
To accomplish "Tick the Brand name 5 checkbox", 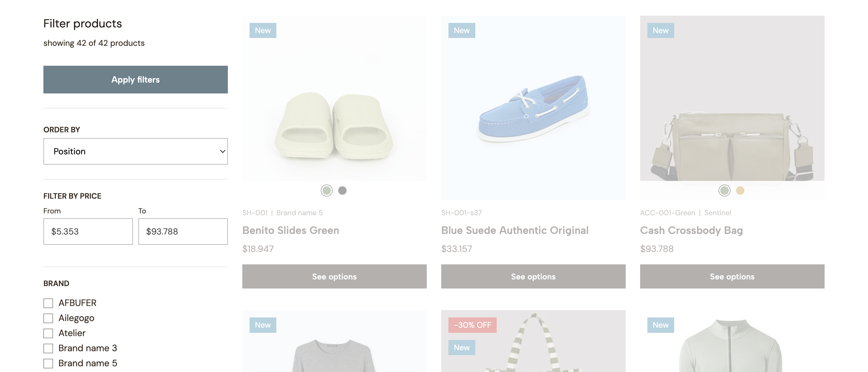I will click(48, 363).
